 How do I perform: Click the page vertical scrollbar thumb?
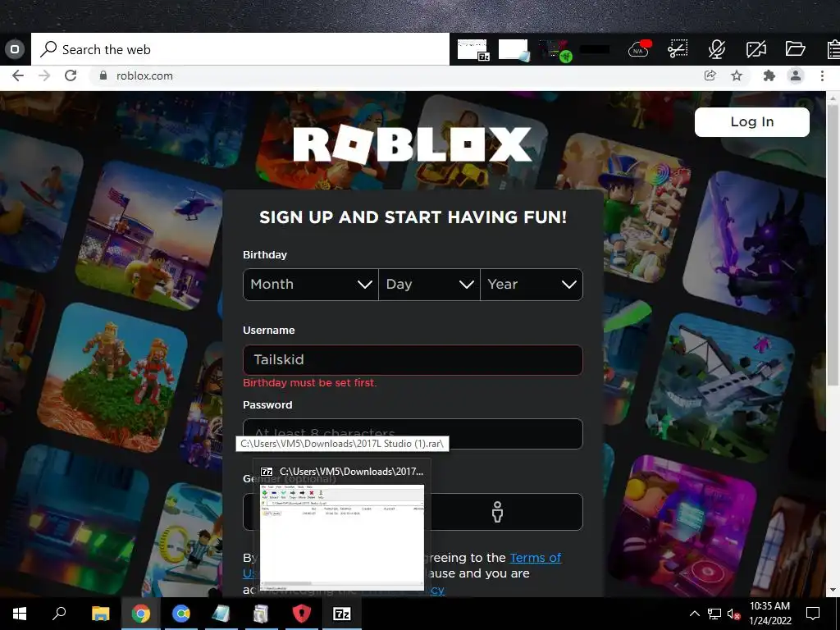(x=833, y=244)
